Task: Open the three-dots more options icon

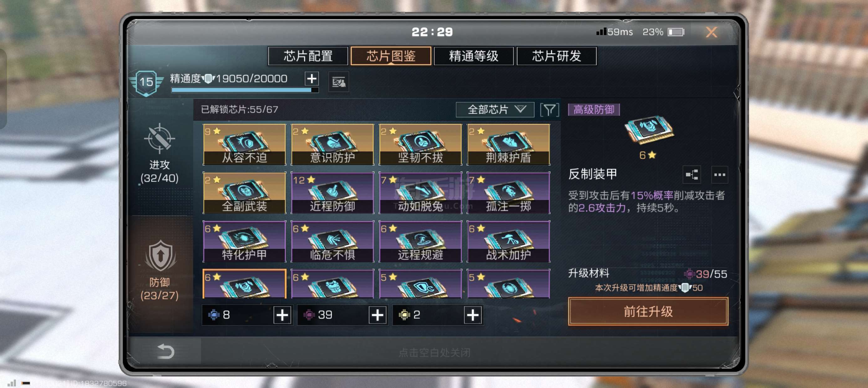Action: coord(719,175)
